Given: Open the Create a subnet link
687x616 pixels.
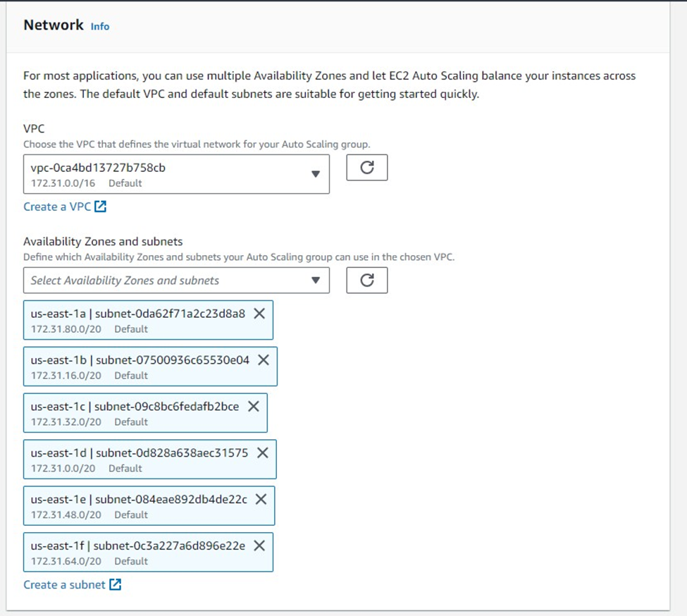Looking at the screenshot, I should point(64,584).
